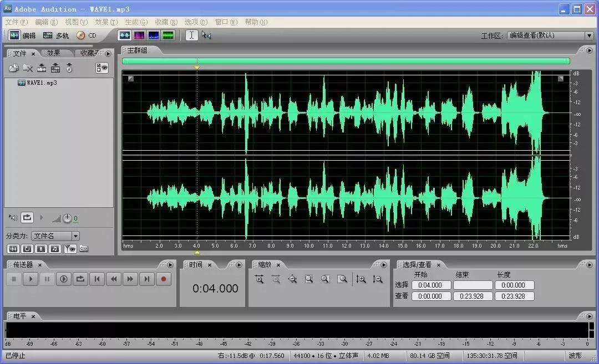Click the Import File folder icon
The height and width of the screenshot is (364, 599).
(x=14, y=68)
